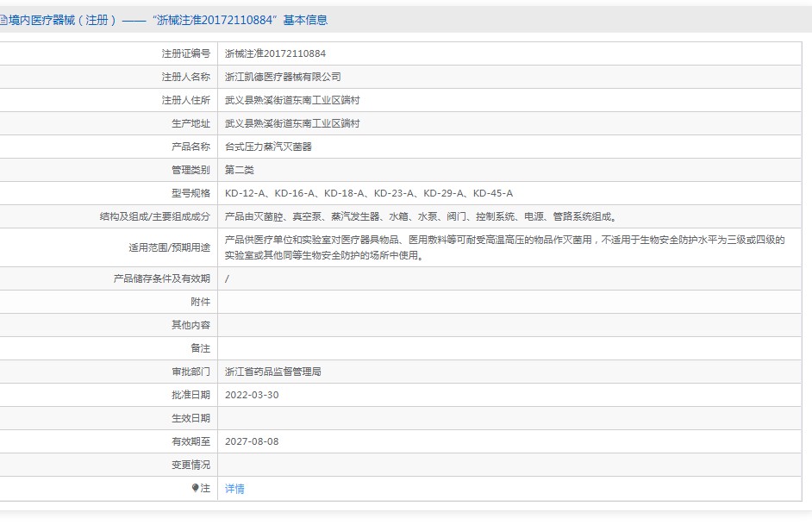The width and height of the screenshot is (812, 525).
Task: Click the 产品名称 field label
Action: click(191, 147)
